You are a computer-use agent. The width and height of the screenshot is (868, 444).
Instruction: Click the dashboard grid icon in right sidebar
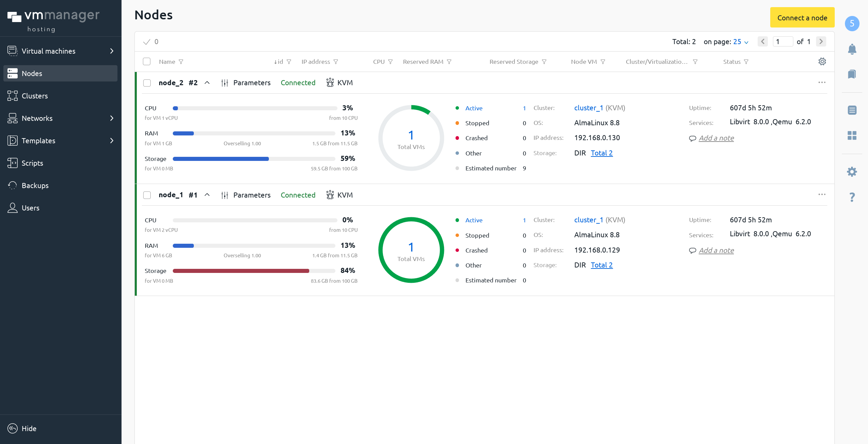click(x=852, y=135)
